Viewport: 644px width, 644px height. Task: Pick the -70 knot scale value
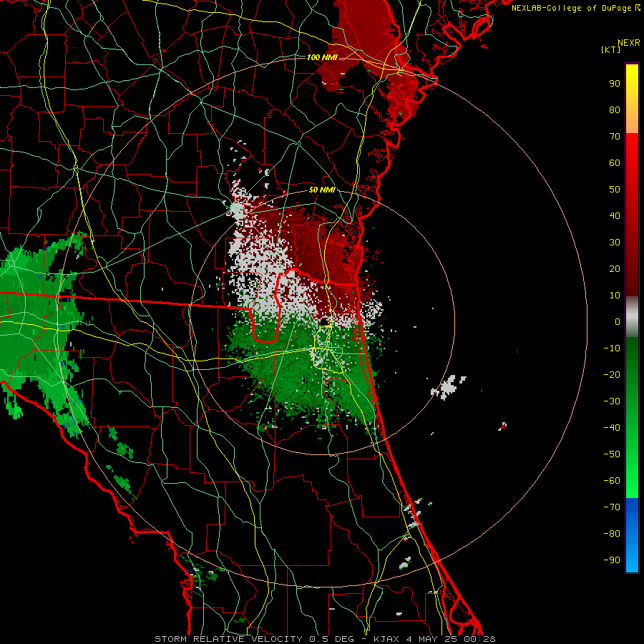(x=612, y=507)
